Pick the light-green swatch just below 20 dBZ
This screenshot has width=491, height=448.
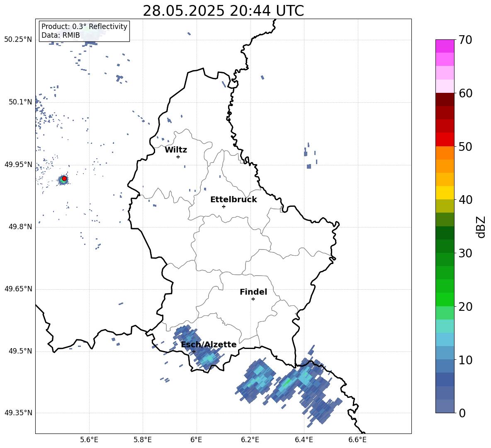[x=445, y=313]
